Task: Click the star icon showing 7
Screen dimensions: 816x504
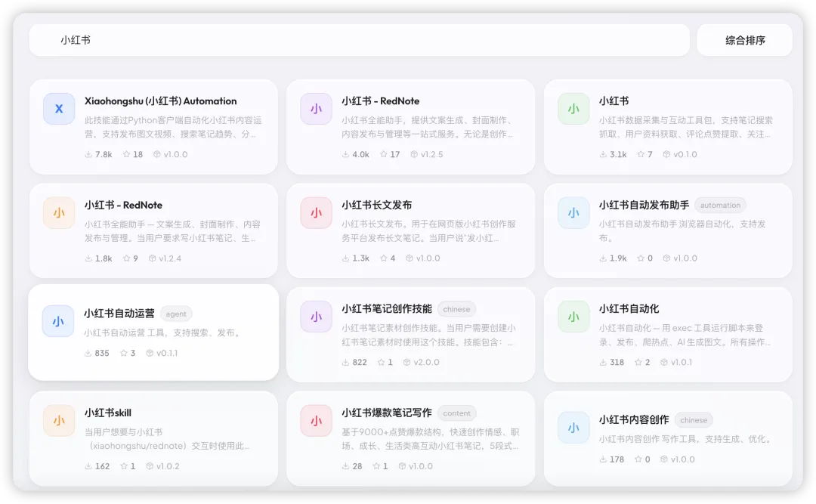Action: pos(641,154)
